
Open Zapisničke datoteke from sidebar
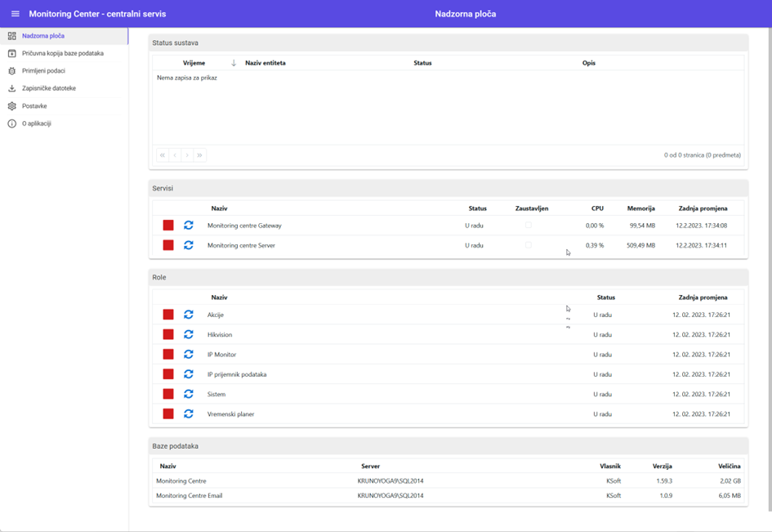pyautogui.click(x=49, y=88)
